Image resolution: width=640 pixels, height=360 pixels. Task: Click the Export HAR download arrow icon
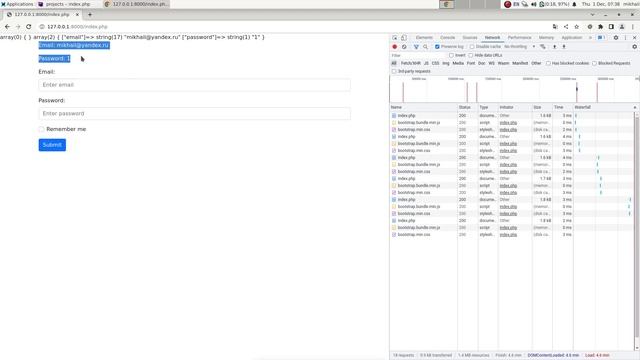[x=564, y=47]
